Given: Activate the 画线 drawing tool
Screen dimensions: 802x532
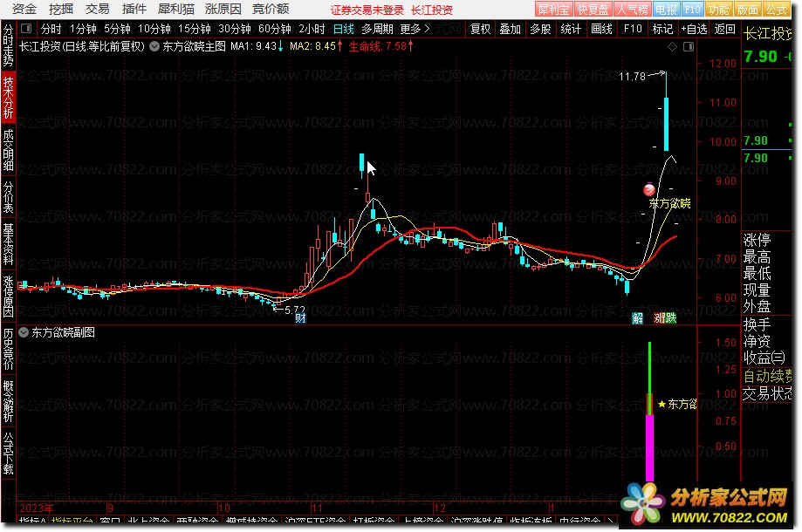Looking at the screenshot, I should point(601,29).
